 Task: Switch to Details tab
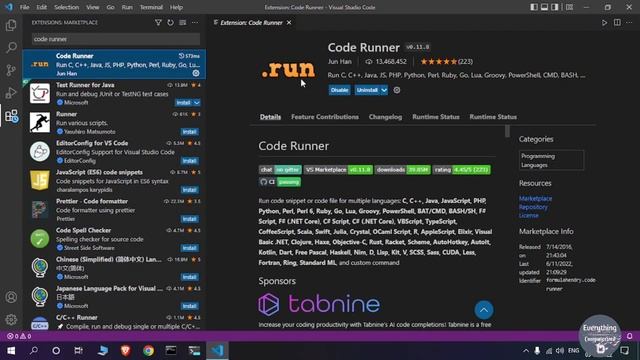(x=270, y=117)
